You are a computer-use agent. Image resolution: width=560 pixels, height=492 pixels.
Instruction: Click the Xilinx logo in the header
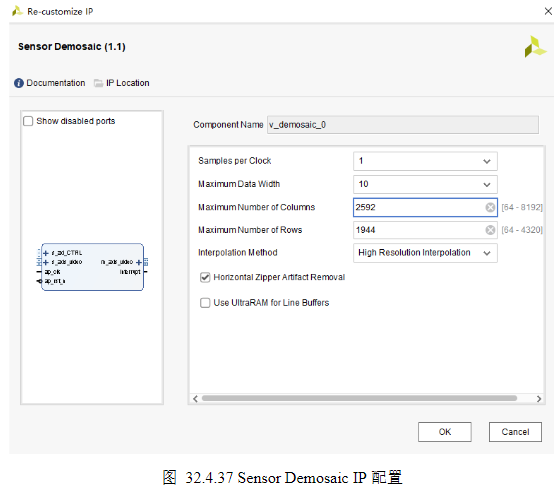coord(535,47)
